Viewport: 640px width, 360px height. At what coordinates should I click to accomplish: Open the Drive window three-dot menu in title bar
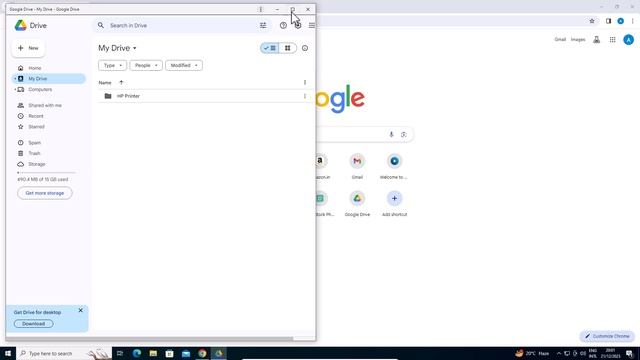click(261, 9)
